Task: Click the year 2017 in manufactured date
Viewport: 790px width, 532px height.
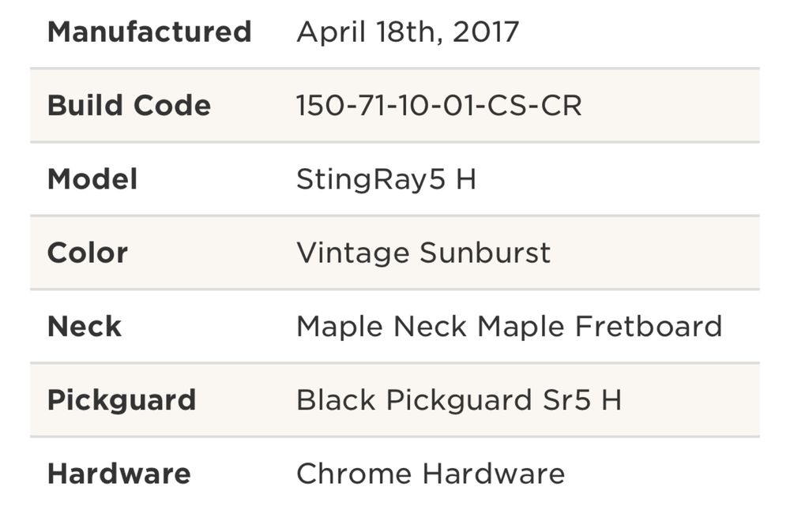Action: (x=486, y=32)
